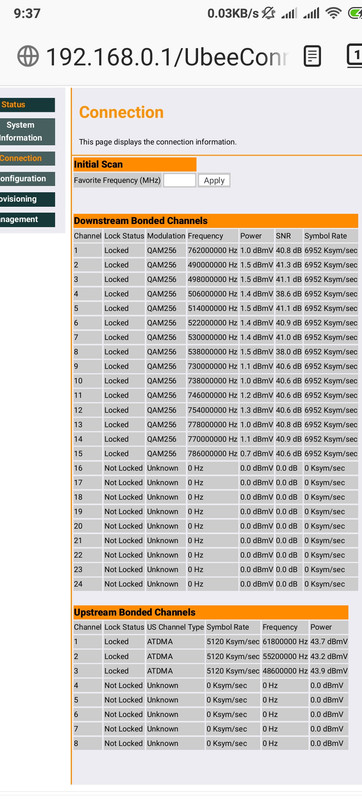Viewport: 362px width, 800px height.
Task: Select downstream channel 16 Not Locked status
Action: click(124, 468)
